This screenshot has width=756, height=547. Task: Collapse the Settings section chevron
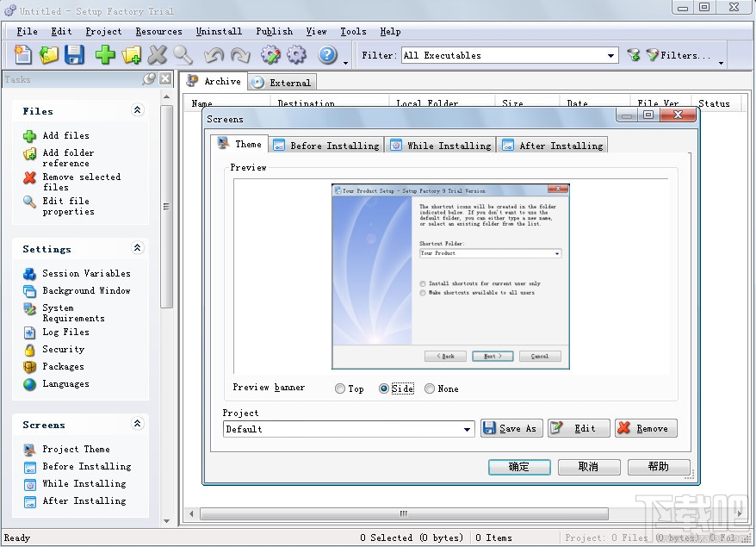(138, 248)
